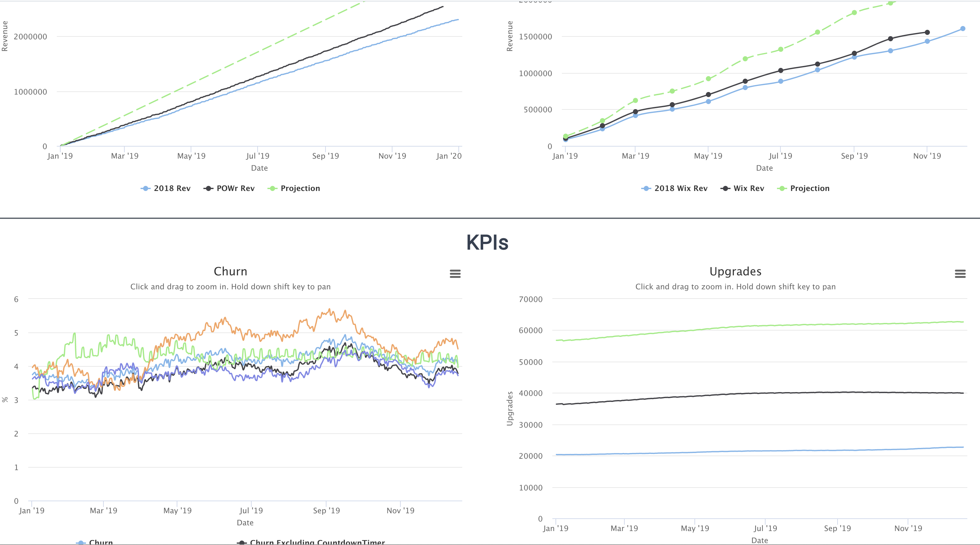Image resolution: width=980 pixels, height=545 pixels.
Task: Toggle Churn Excluding CountdownTimer legend entry
Action: click(x=317, y=542)
